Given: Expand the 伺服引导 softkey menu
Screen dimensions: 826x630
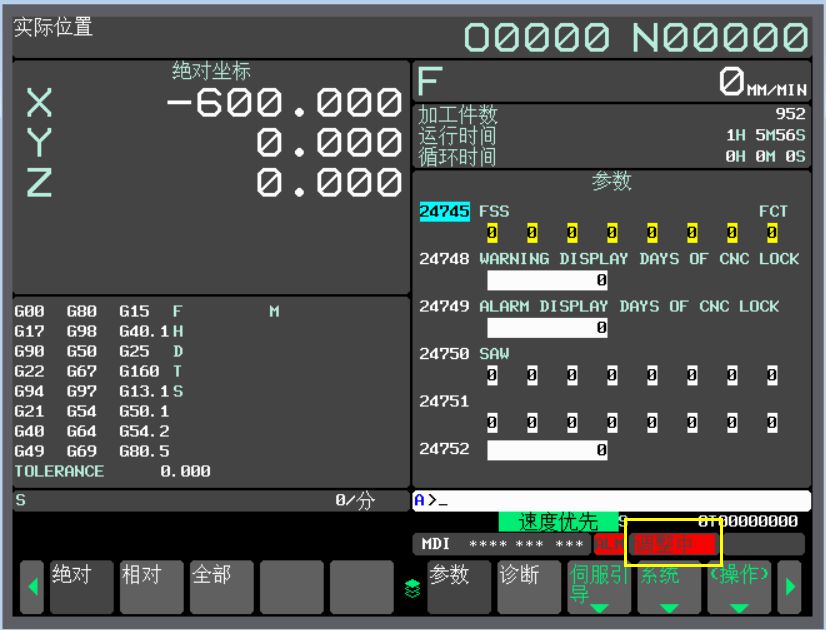Looking at the screenshot, I should (599, 587).
